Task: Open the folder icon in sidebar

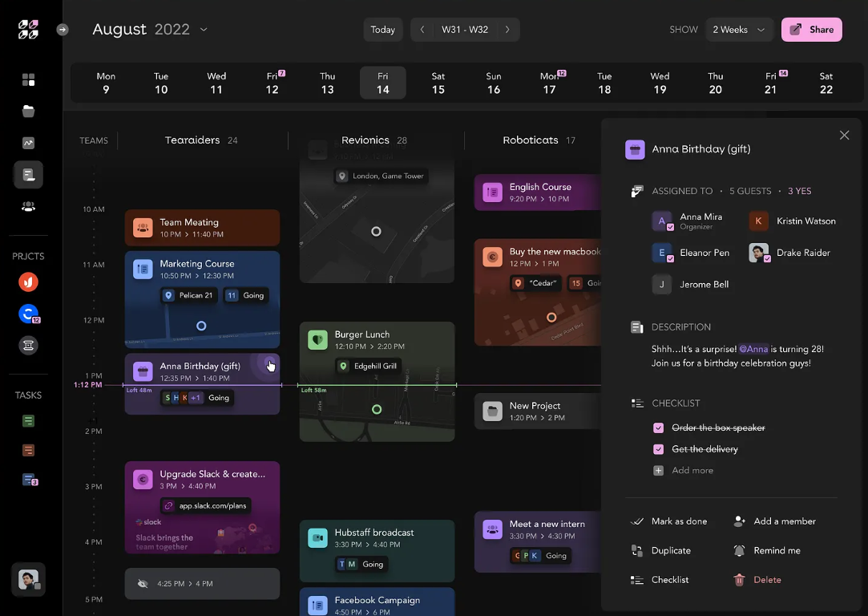Action: point(28,111)
